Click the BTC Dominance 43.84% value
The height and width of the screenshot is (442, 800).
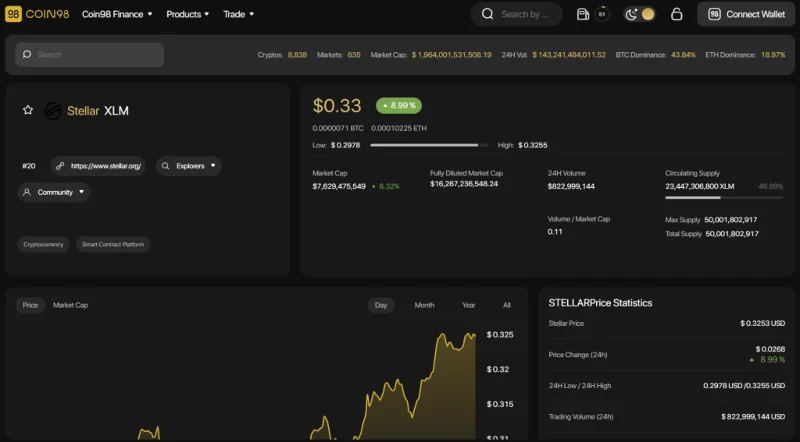(x=683, y=55)
